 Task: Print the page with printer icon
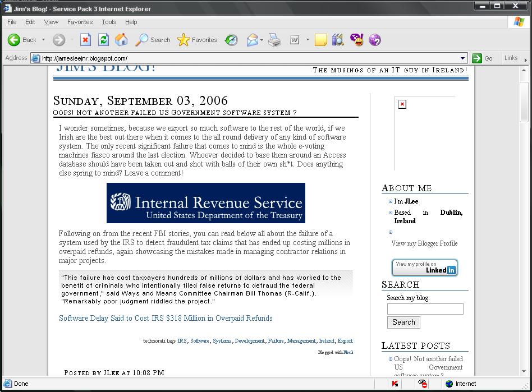click(274, 40)
